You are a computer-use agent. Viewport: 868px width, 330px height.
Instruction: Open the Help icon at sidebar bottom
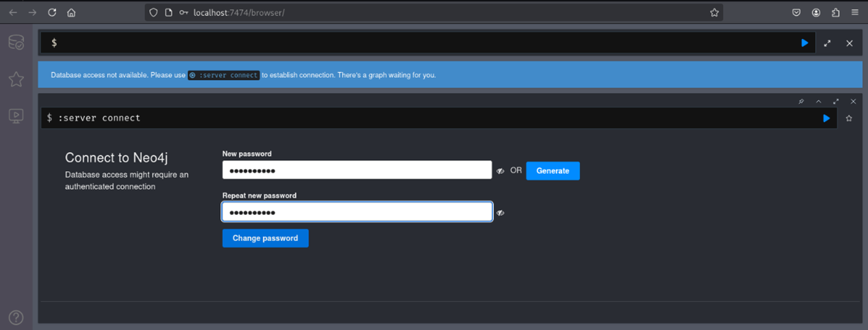coord(16,317)
